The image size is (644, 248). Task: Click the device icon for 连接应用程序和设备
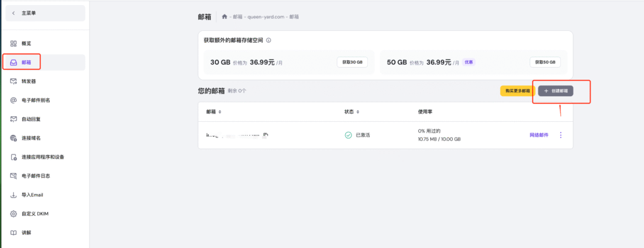(x=14, y=157)
